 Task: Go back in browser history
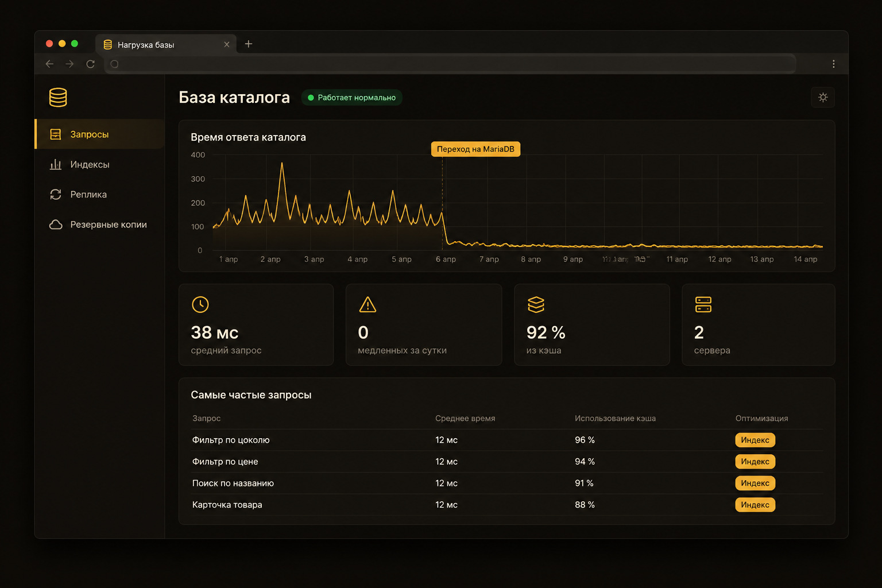tap(49, 64)
